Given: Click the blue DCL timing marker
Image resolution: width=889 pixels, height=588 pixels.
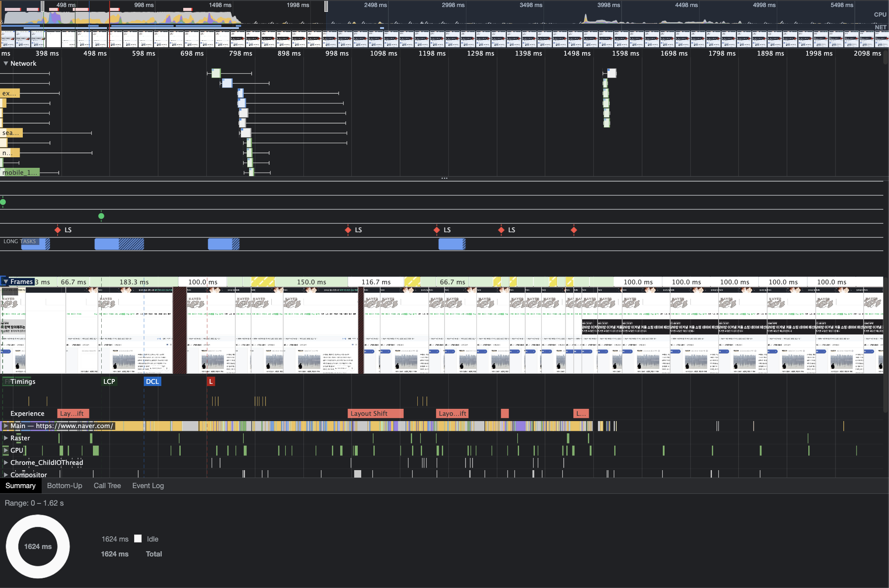Looking at the screenshot, I should pos(152,382).
